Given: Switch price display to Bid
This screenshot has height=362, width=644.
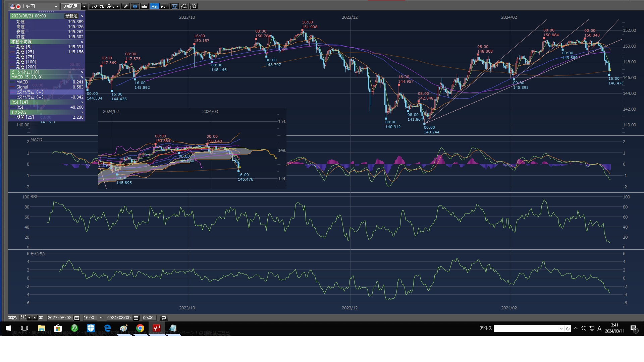Looking at the screenshot, I should [x=154, y=6].
